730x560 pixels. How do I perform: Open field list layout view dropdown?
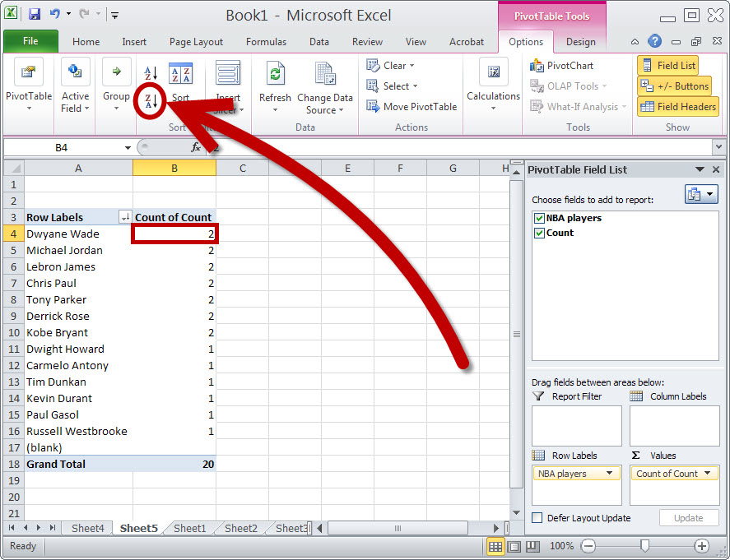pyautogui.click(x=701, y=194)
